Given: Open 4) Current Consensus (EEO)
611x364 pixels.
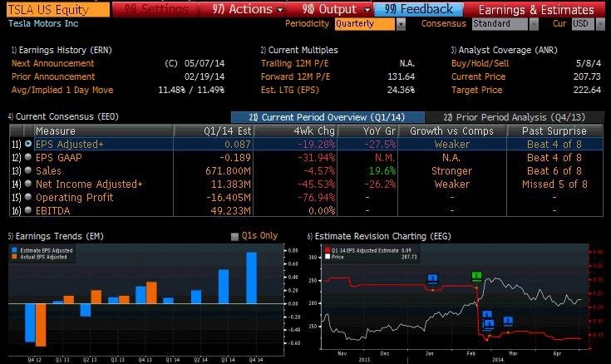Looking at the screenshot, I should click(63, 116).
